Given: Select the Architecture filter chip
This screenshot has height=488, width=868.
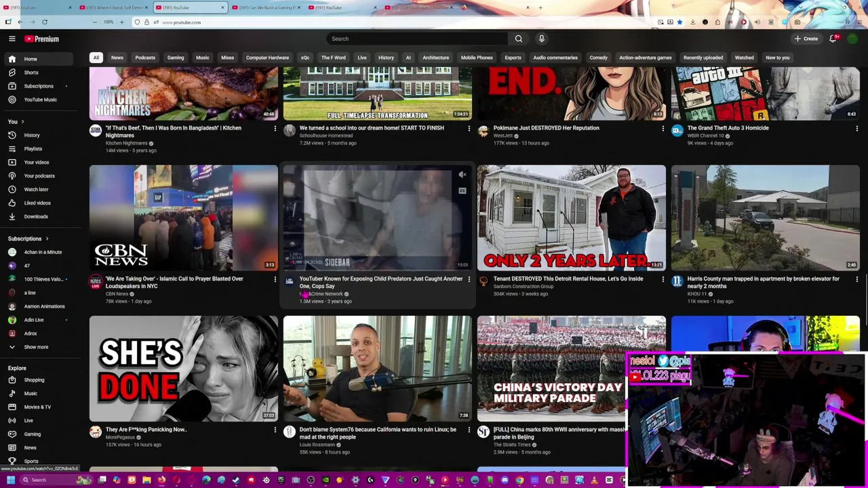Looking at the screenshot, I should point(436,58).
